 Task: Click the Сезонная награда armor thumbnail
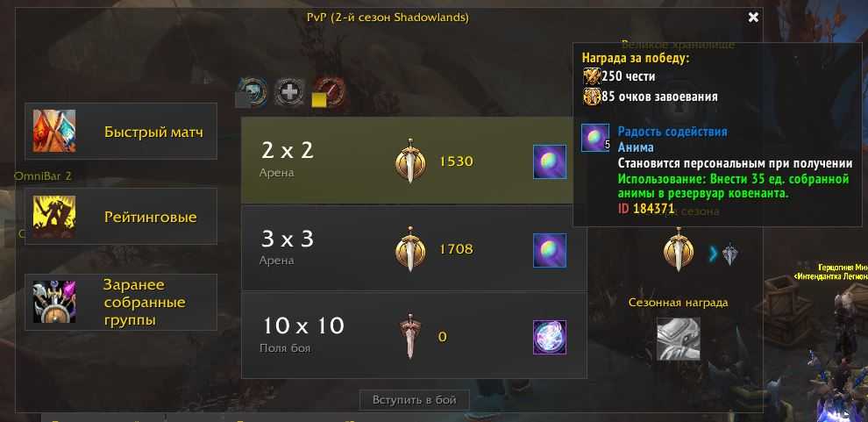[x=678, y=339]
